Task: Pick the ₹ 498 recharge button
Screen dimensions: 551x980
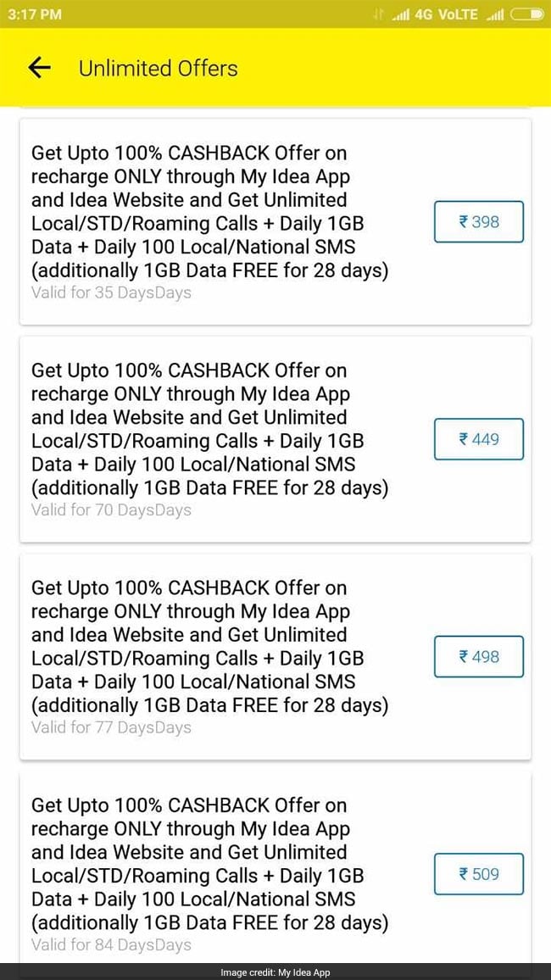Action: click(x=478, y=656)
